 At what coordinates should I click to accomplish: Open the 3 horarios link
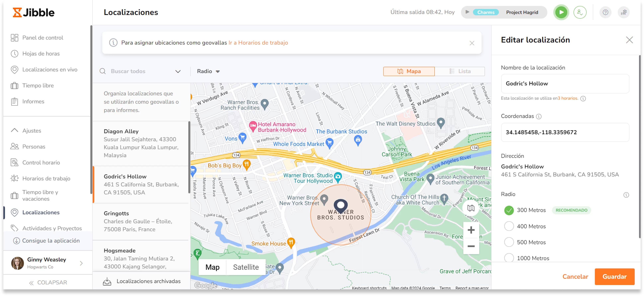pos(567,98)
